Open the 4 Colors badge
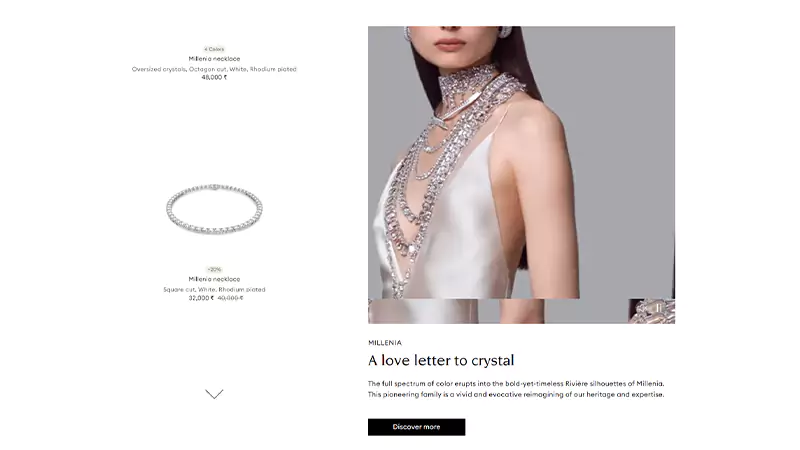Viewport: 800px width, 450px height. (x=214, y=49)
